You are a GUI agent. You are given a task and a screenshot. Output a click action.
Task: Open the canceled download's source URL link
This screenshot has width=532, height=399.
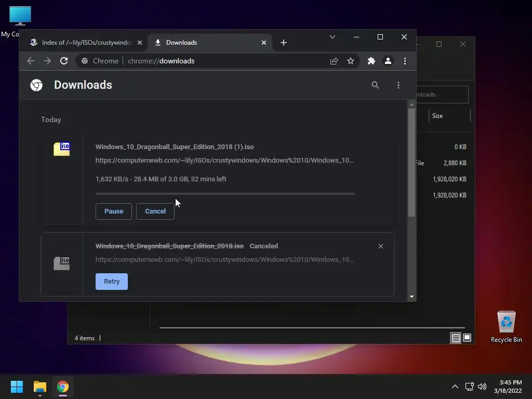coord(224,260)
